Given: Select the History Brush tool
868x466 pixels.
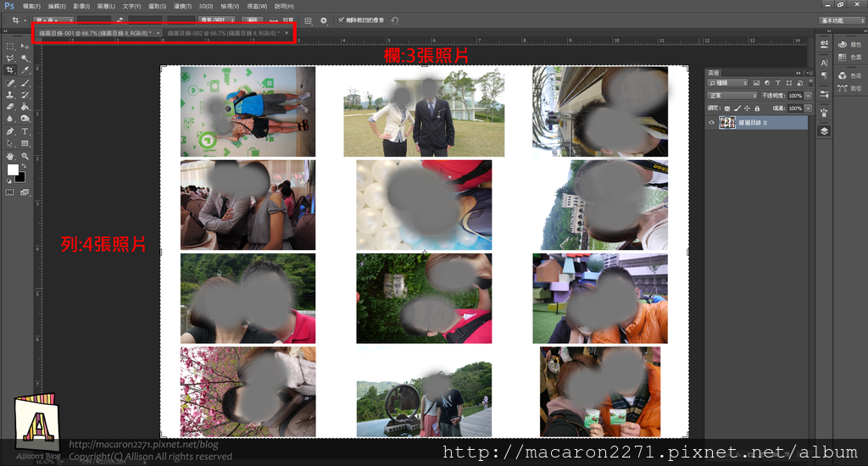Looking at the screenshot, I should (25, 95).
